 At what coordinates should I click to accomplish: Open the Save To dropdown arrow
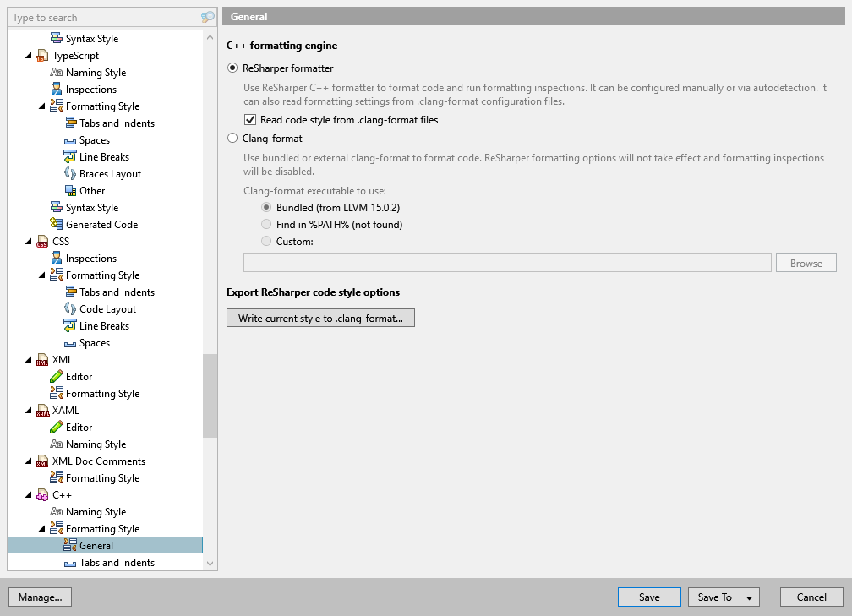coord(749,597)
